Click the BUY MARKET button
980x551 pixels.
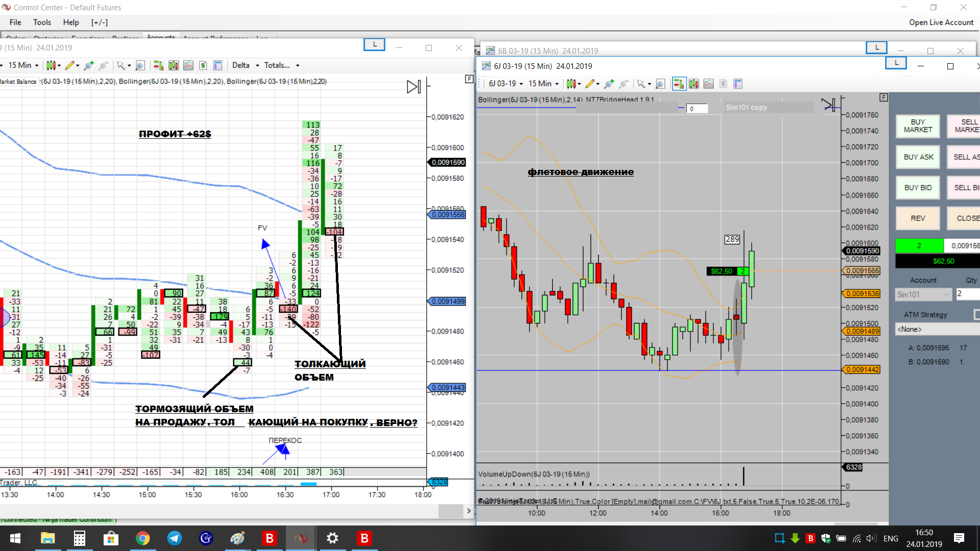918,126
